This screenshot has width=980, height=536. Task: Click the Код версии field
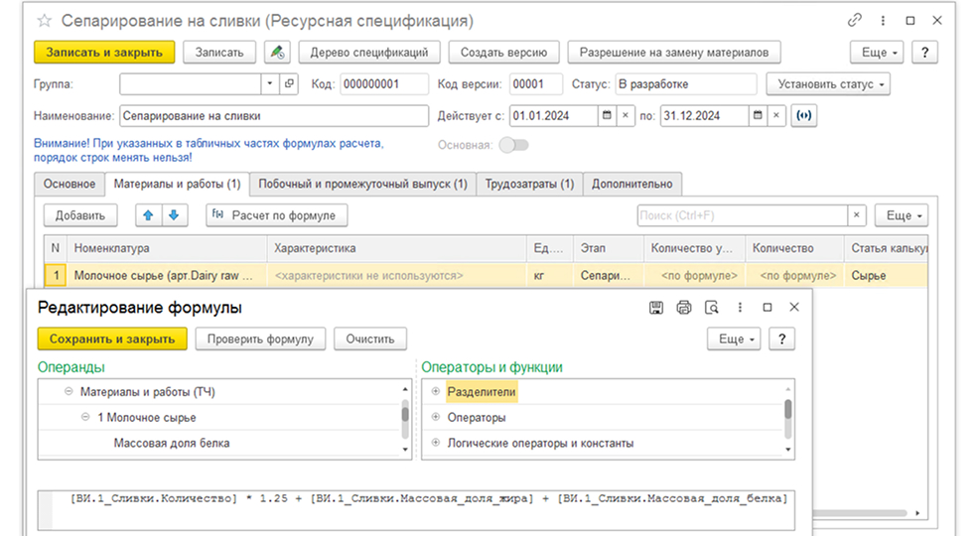[535, 83]
